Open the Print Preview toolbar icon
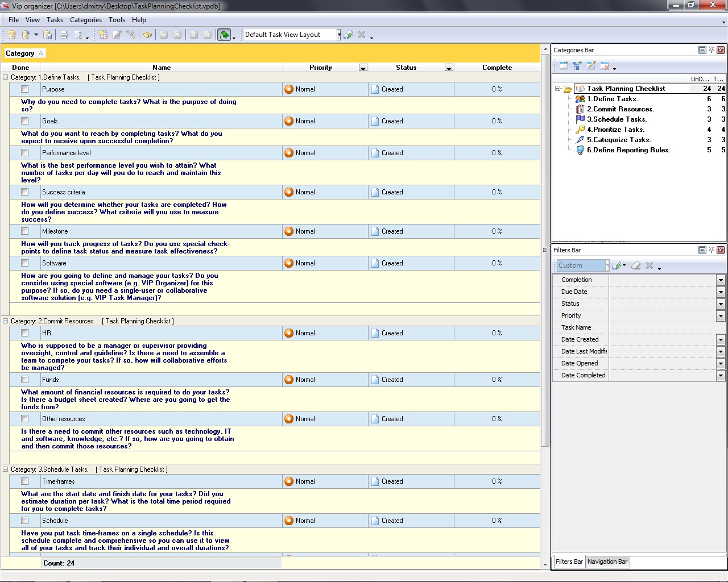The image size is (728, 582). [x=79, y=34]
